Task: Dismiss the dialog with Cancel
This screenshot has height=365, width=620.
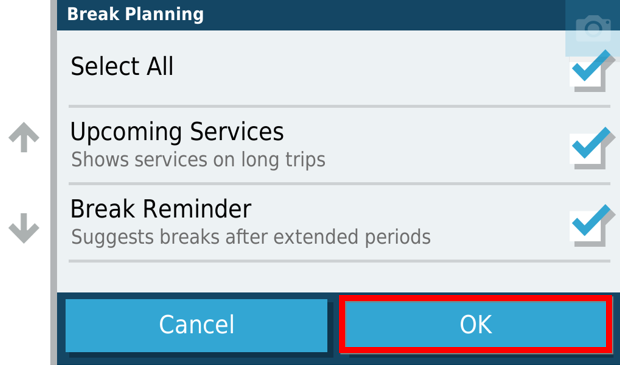Action: [x=197, y=325]
